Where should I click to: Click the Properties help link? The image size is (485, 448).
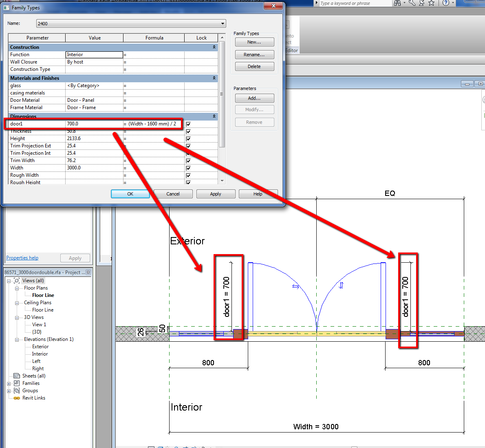22,258
